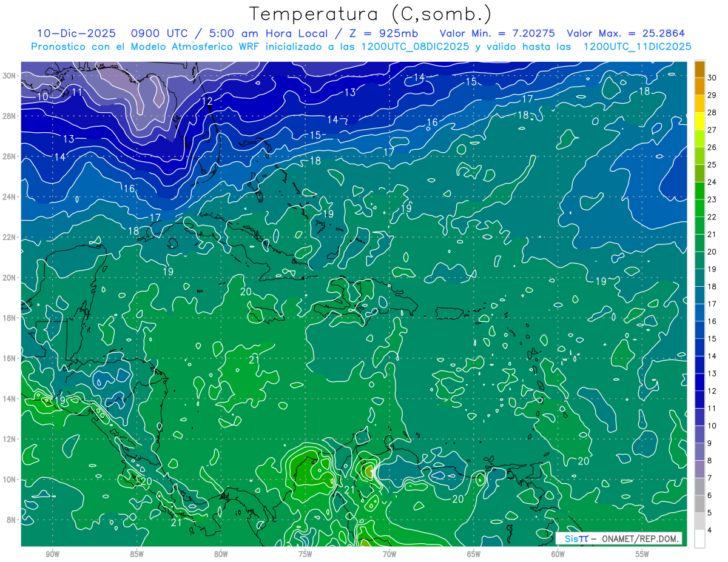Click the 'Temperatura (C,somb.)' title

(x=370, y=14)
